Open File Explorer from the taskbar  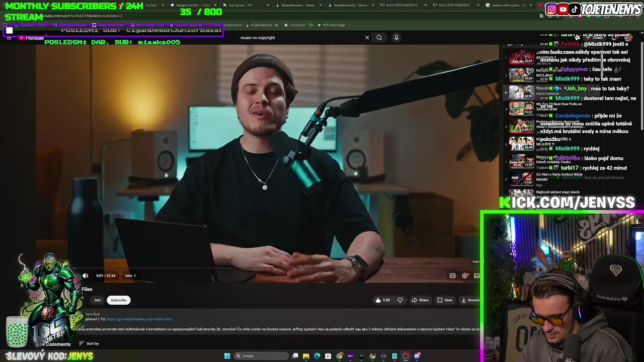(x=306, y=356)
